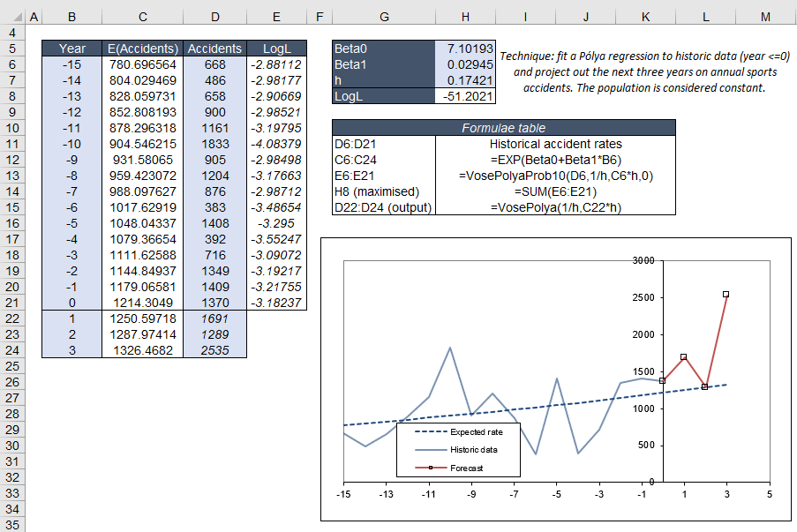
Task: Select column header D
Action: click(x=214, y=15)
